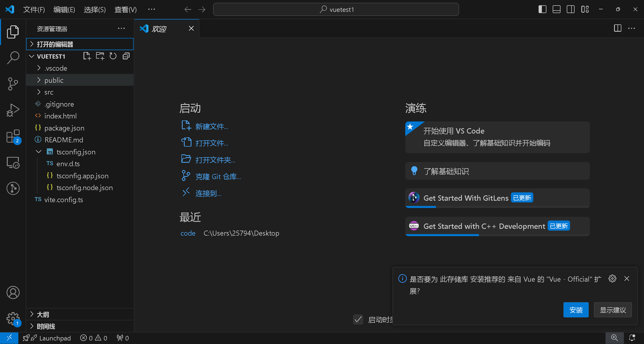Refresh the explorer file tree

pyautogui.click(x=113, y=56)
